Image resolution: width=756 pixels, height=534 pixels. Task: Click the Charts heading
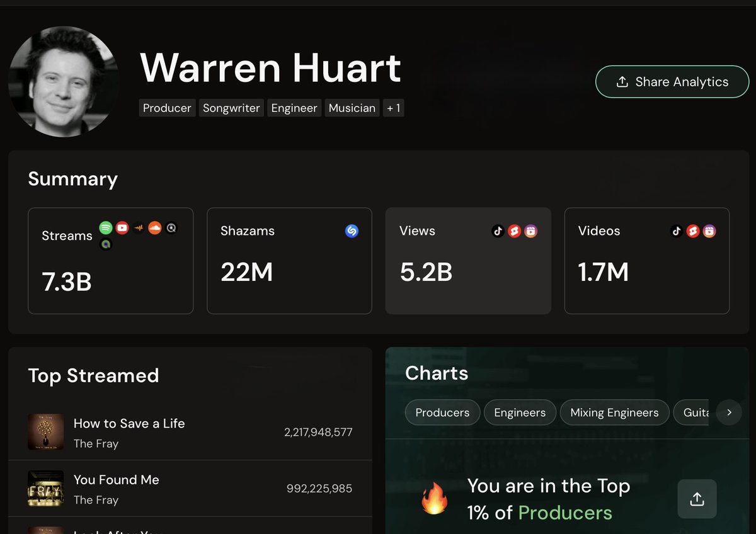(437, 373)
